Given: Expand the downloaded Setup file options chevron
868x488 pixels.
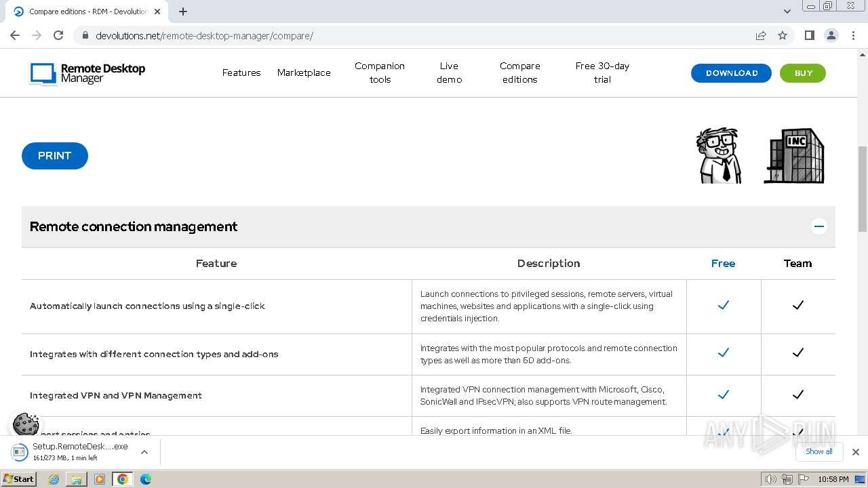Looking at the screenshot, I should (144, 452).
